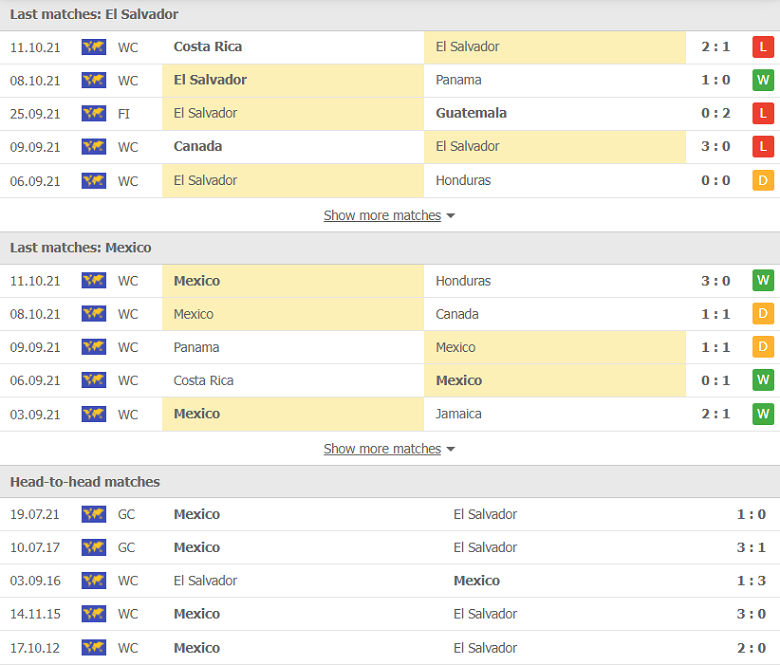The image size is (780, 665).
Task: Click the world flag icon for Costa Rica vs El Salvador
Action: click(x=94, y=47)
